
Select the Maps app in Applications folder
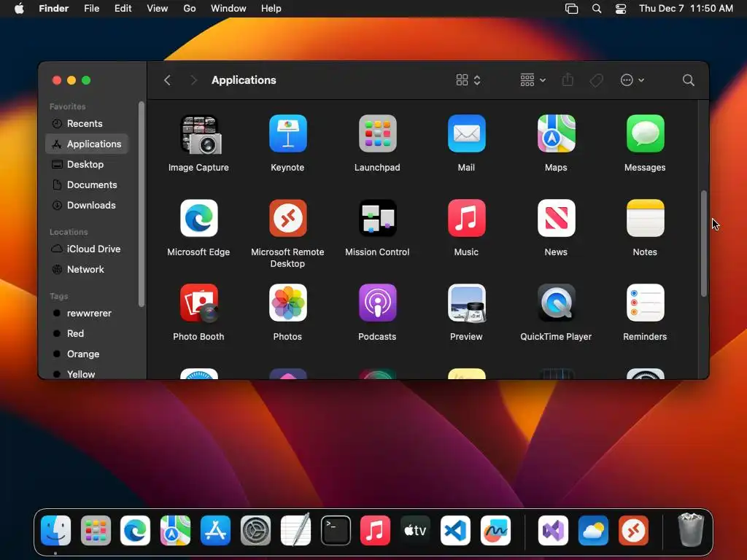click(556, 134)
